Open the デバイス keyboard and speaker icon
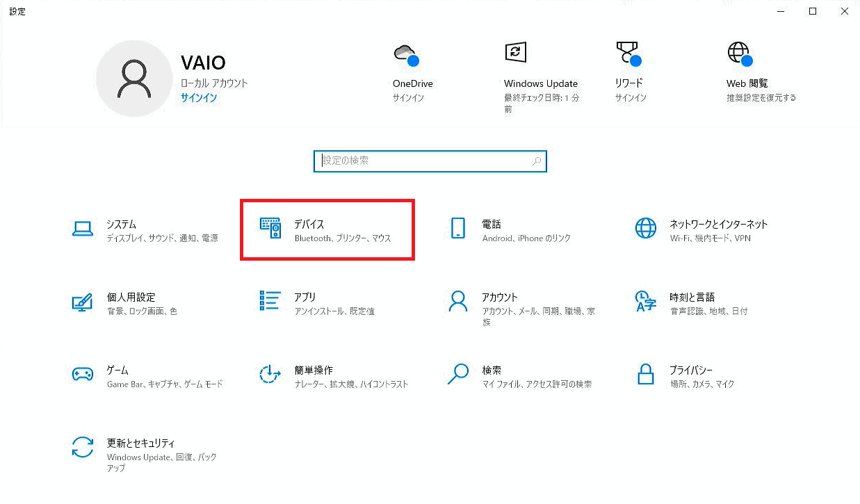Image resolution: width=860 pixels, height=504 pixels. (270, 228)
